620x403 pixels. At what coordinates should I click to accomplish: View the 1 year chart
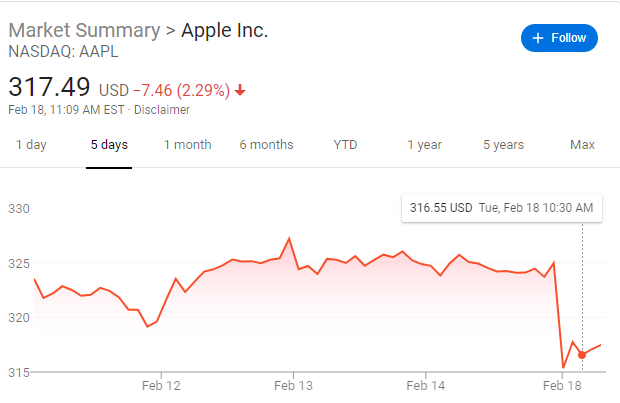pos(424,145)
